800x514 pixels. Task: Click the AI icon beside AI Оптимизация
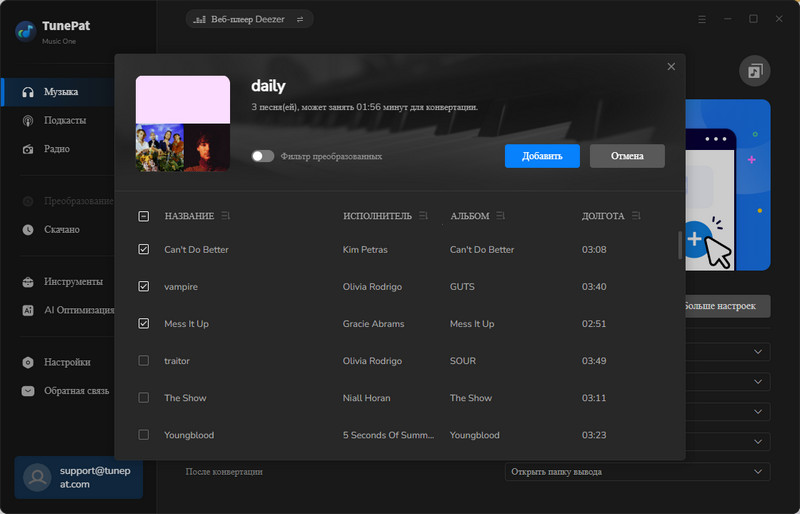[28, 310]
